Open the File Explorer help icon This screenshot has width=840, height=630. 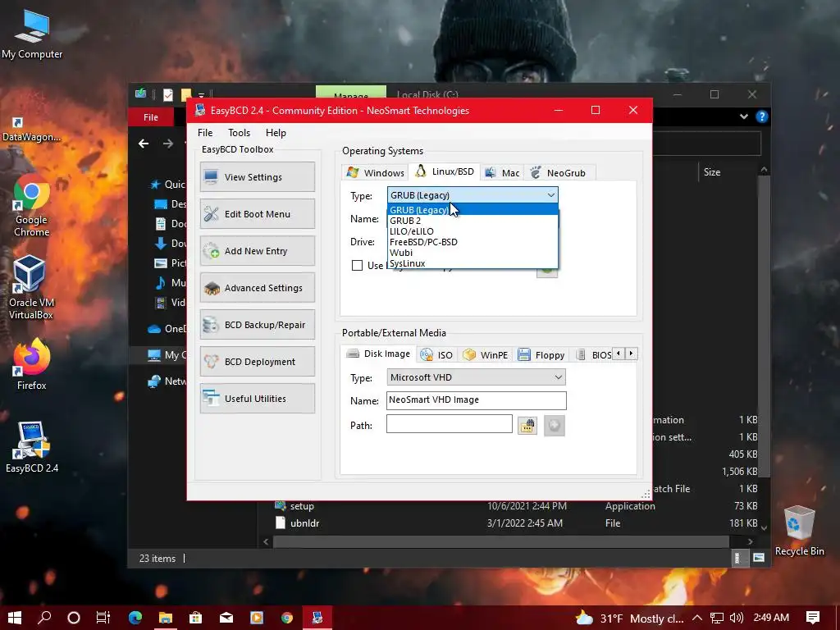click(x=761, y=116)
